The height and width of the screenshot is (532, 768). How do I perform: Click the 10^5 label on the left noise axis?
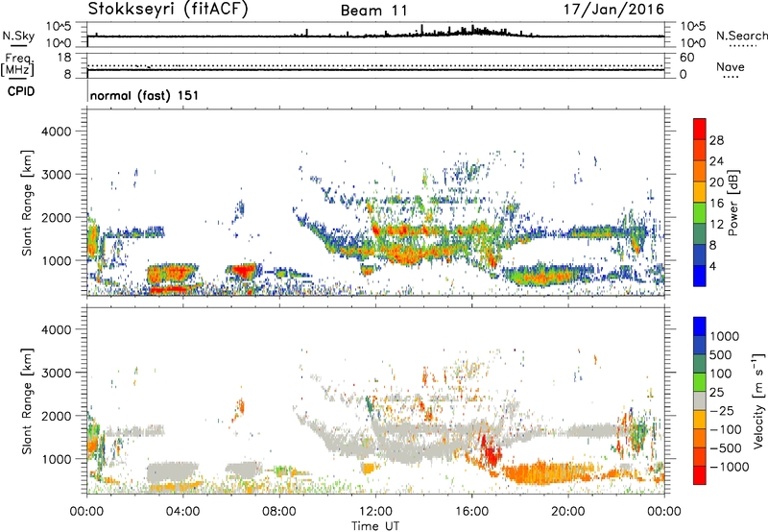pos(59,26)
